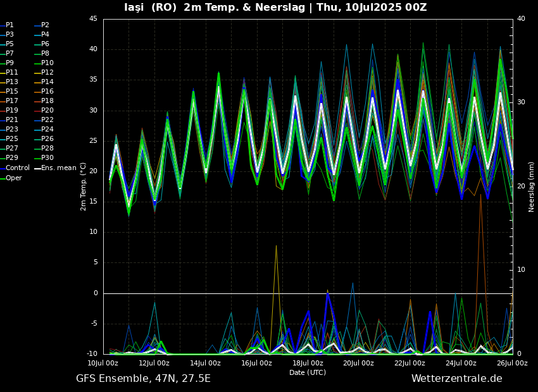Click the GFS Ensemble, 47N, 27.5E caption

(x=143, y=379)
